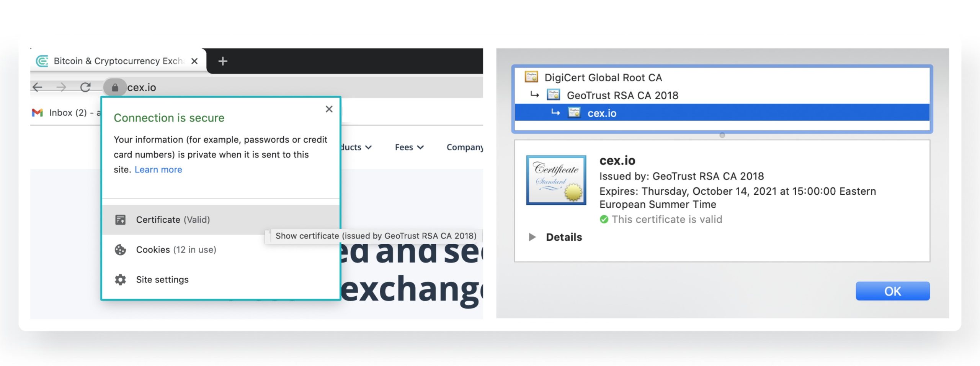Screen dimensions: 980x366
Task: Reload the cex.io page
Action: pos(85,87)
